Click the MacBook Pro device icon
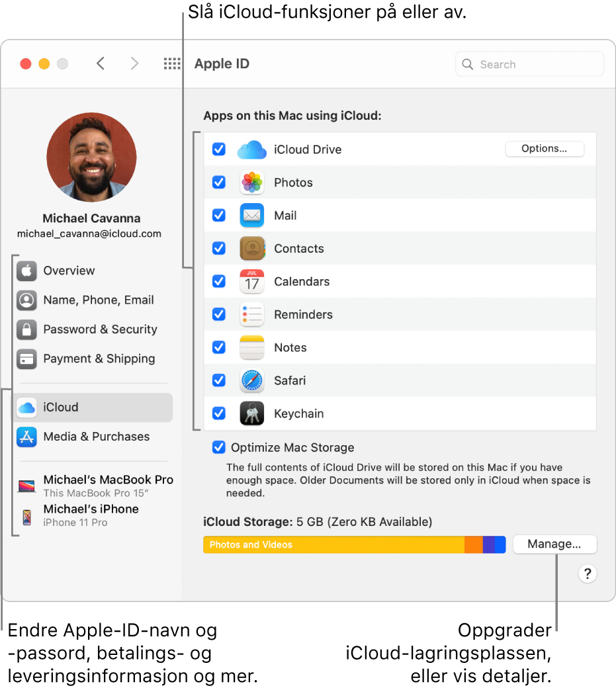The width and height of the screenshot is (616, 690). coord(26,486)
